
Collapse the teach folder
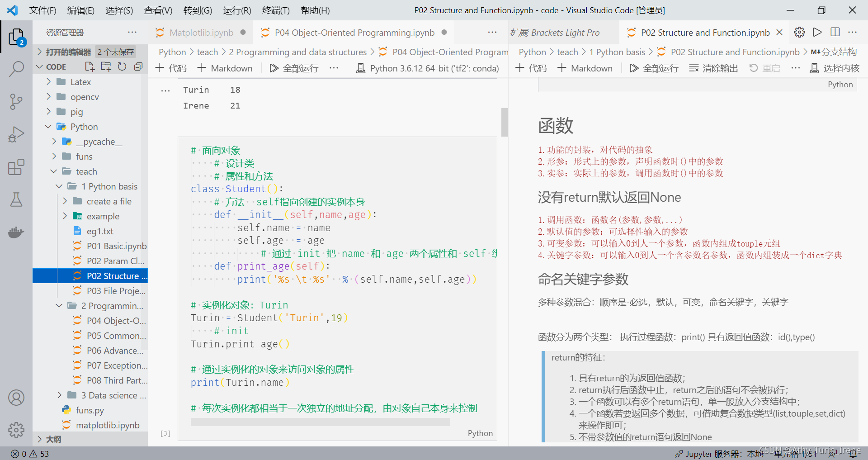(x=54, y=171)
